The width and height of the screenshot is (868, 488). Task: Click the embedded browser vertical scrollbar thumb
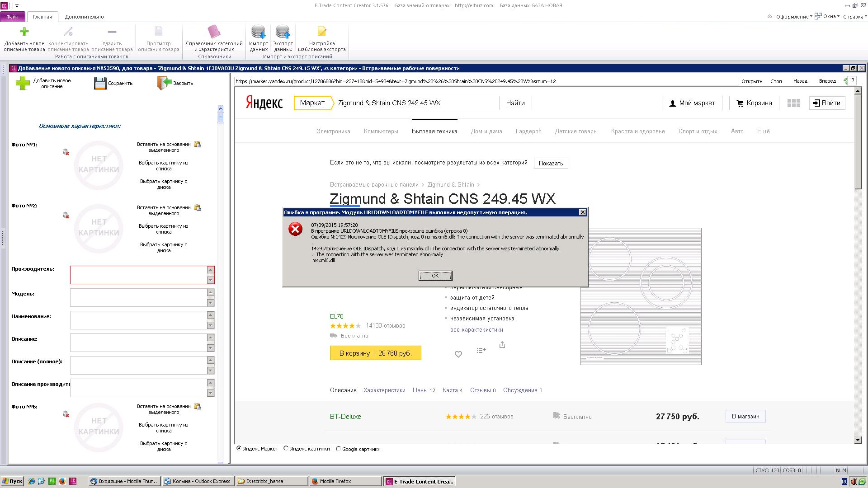pos(858,141)
